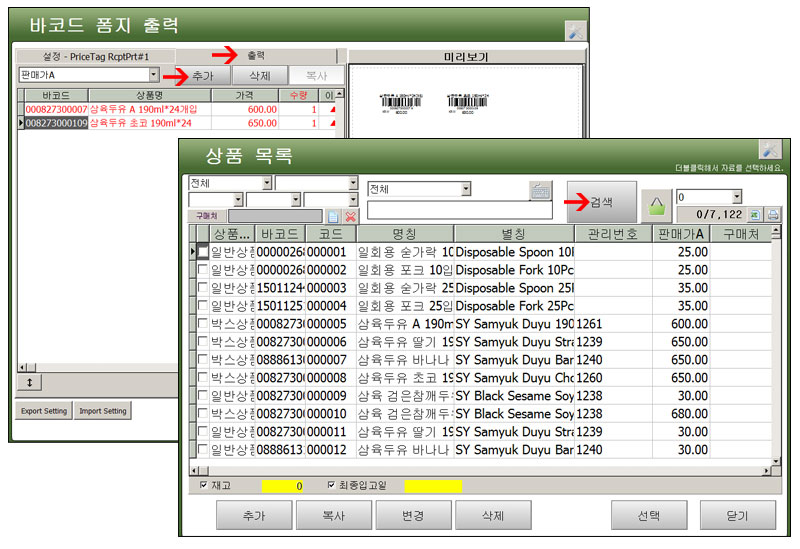This screenshot has height=549, width=800.
Task: Sort by 명칭 column header
Action: [x=405, y=234]
